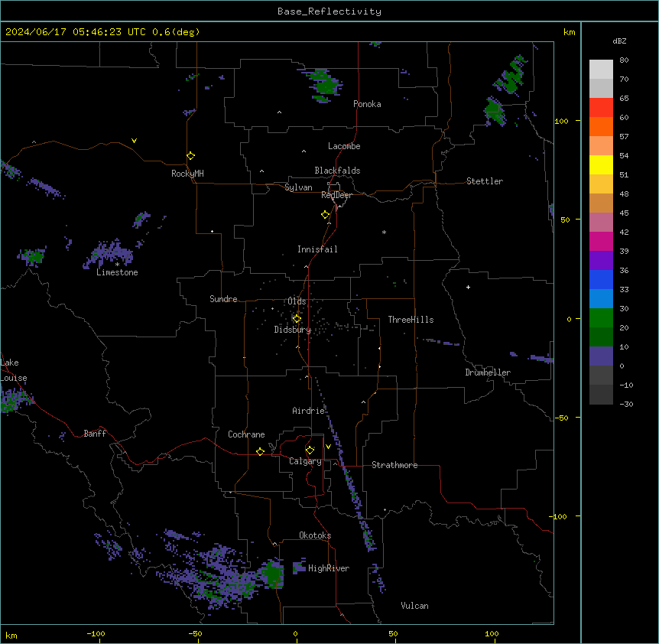Click the Vulcan label
Screen dimensions: 659x644
coord(415,606)
